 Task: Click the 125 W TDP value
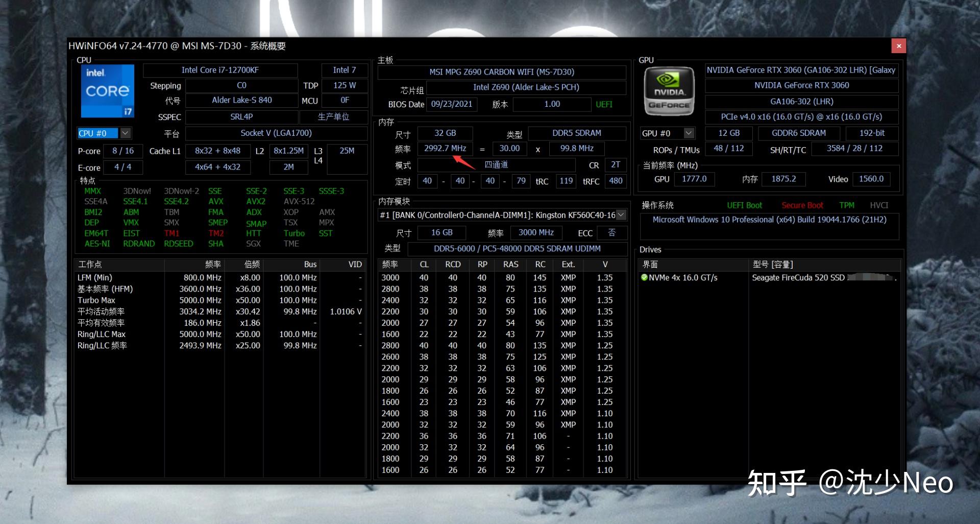pyautogui.click(x=345, y=85)
